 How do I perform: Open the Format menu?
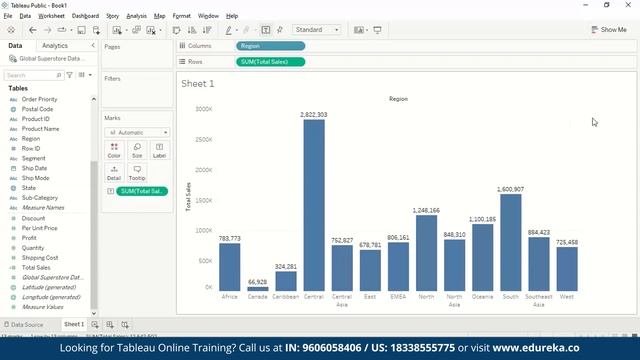pyautogui.click(x=182, y=16)
